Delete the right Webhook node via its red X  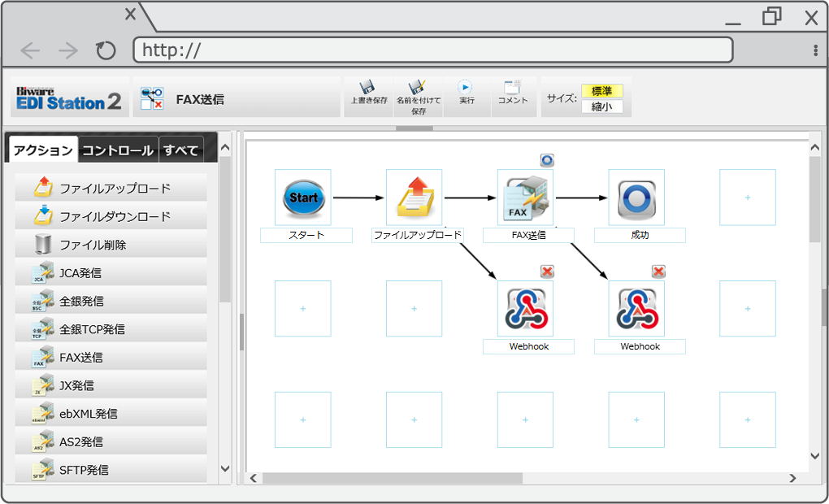point(658,272)
